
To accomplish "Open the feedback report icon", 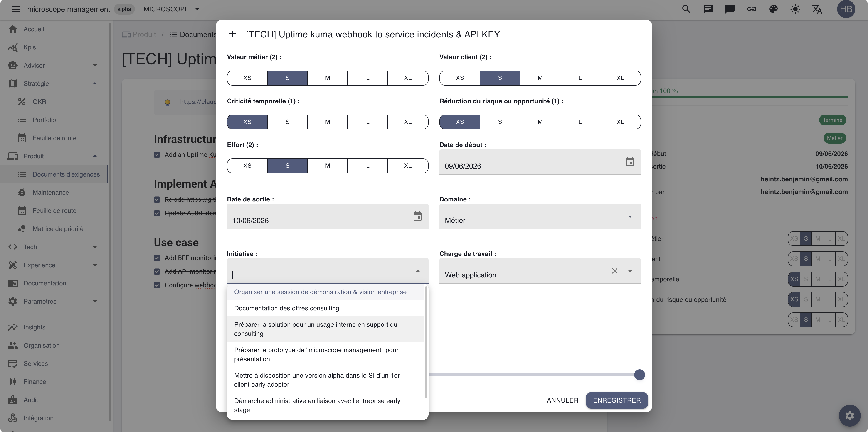I will 730,9.
